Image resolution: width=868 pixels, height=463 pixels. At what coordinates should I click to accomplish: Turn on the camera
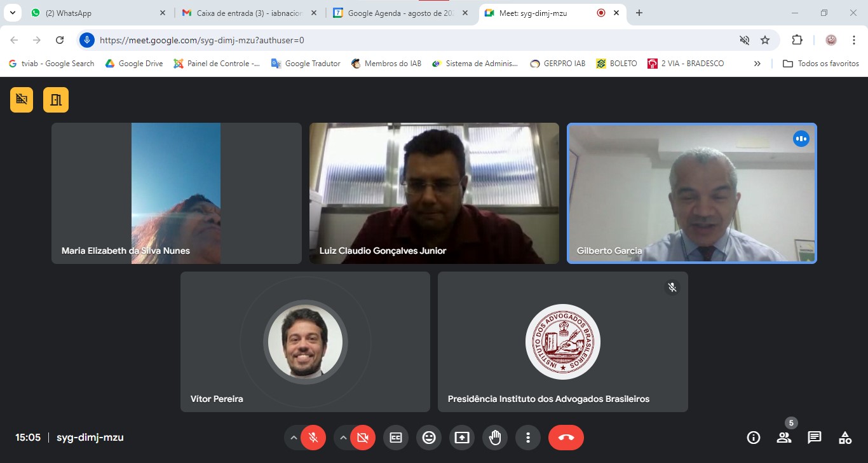(363, 438)
